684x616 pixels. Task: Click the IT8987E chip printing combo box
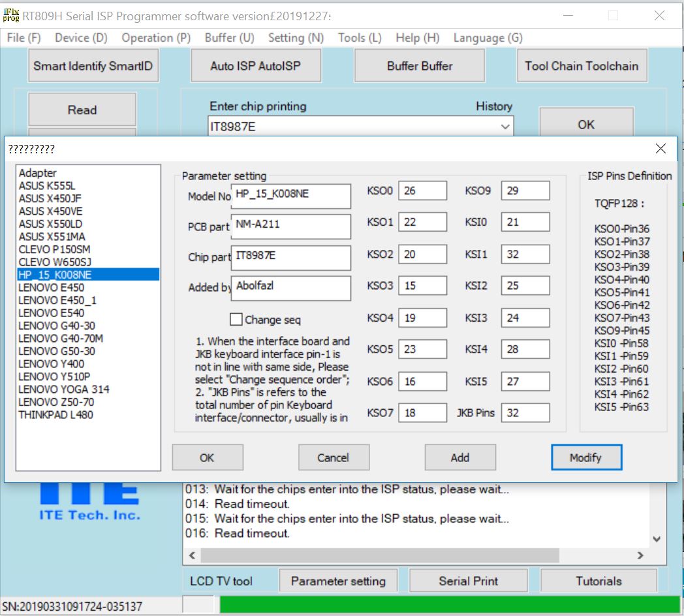tap(360, 127)
